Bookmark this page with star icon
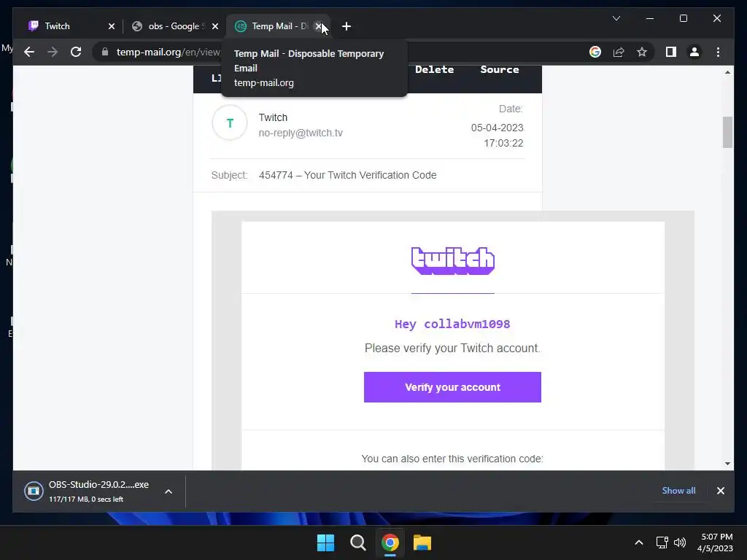747x560 pixels. pyautogui.click(x=642, y=52)
